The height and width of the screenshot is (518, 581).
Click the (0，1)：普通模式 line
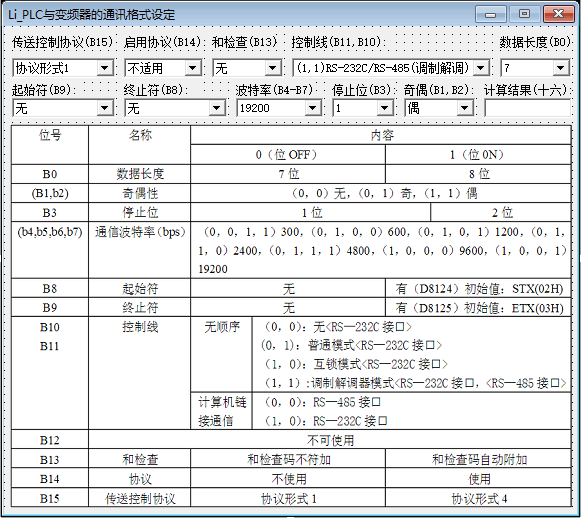pos(351,345)
